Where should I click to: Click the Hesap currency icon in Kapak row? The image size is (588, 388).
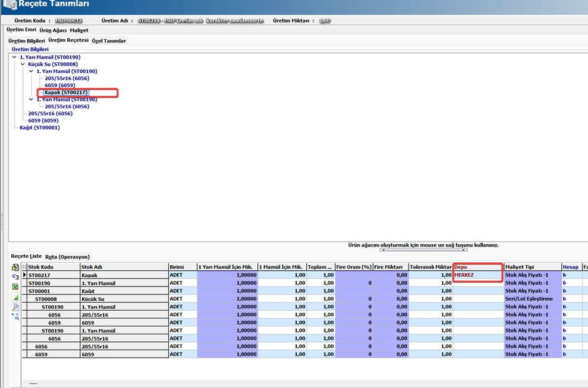[565, 275]
